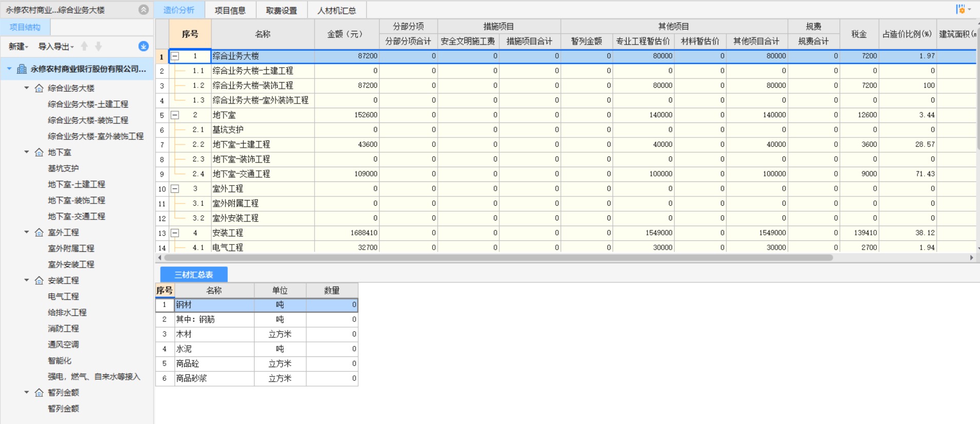Click the 金额（元） column header
The image size is (980, 424).
click(x=346, y=34)
